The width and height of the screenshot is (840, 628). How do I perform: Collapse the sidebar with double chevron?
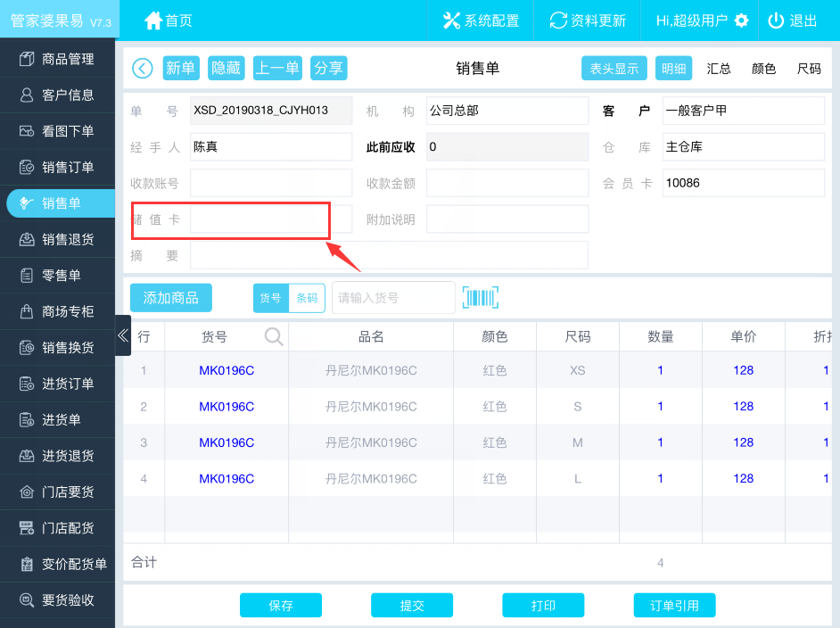[x=123, y=335]
